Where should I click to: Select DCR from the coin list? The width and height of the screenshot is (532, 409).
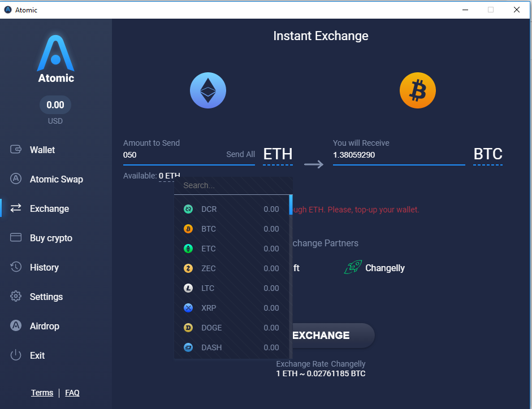231,209
